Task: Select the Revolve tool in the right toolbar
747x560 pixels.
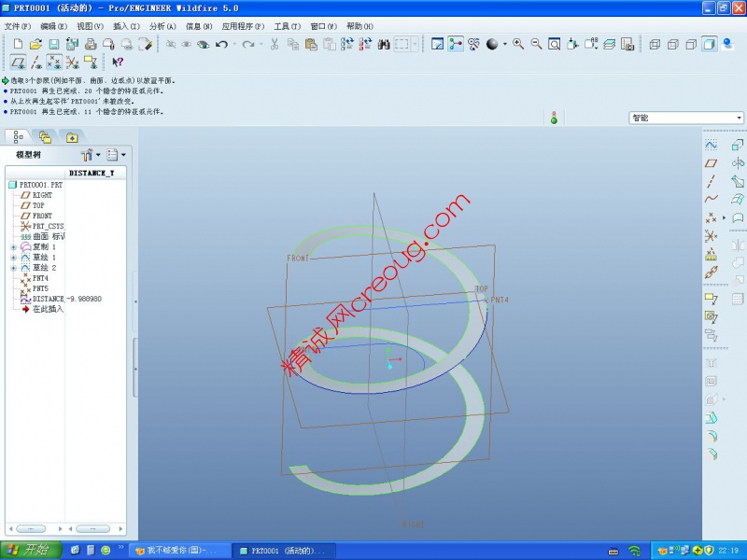Action: pyautogui.click(x=738, y=163)
